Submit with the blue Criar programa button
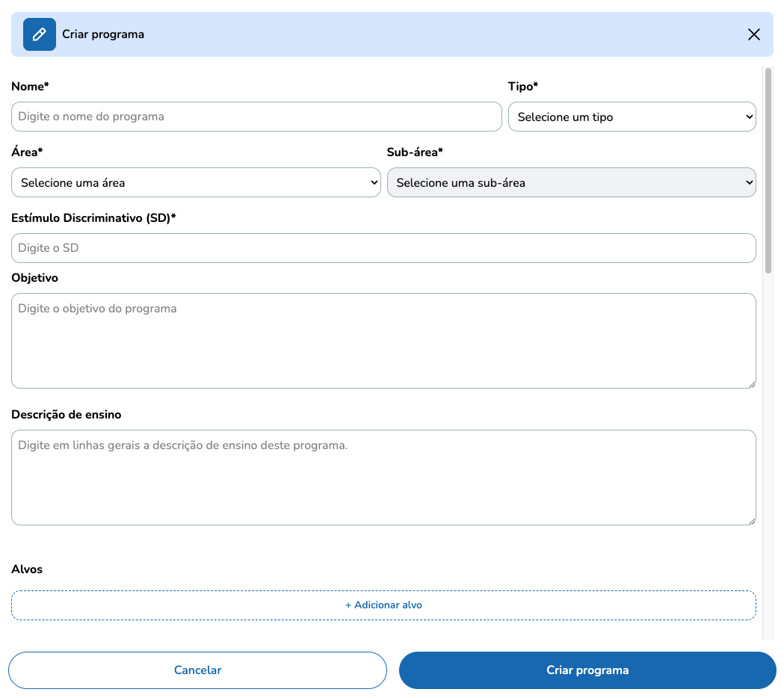This screenshot has width=784, height=698. 587,670
